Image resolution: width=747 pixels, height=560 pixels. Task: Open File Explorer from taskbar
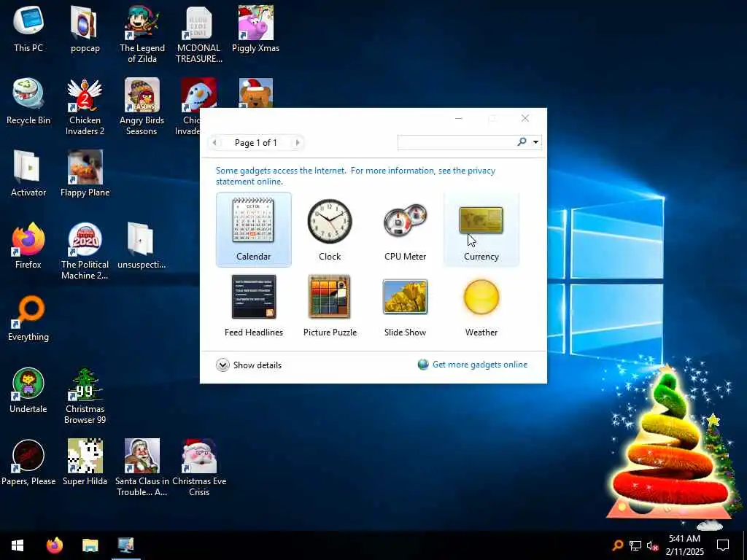(x=90, y=545)
